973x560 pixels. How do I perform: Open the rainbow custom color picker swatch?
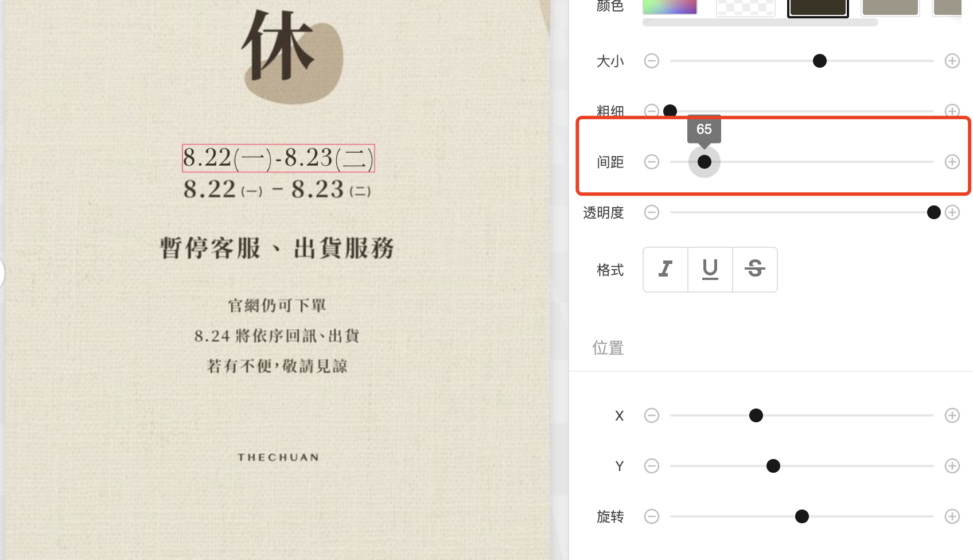tap(670, 7)
